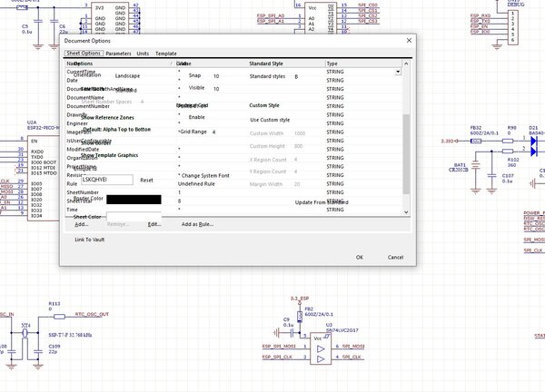Toggle Use Custom style option

pyautogui.click(x=270, y=120)
